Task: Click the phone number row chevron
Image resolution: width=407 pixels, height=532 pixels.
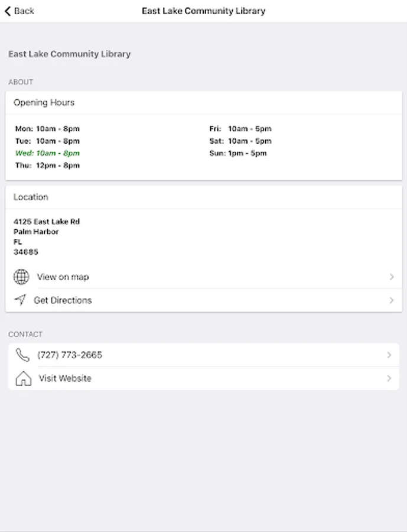Action: coord(389,355)
